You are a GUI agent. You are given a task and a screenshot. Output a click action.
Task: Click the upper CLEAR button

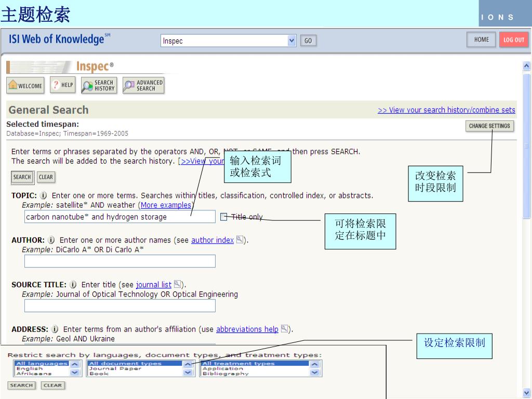pos(46,177)
